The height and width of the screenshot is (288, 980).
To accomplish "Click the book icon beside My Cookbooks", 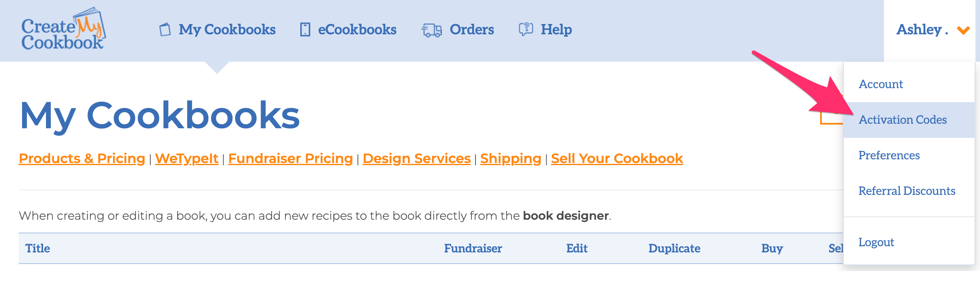I will coord(165,29).
